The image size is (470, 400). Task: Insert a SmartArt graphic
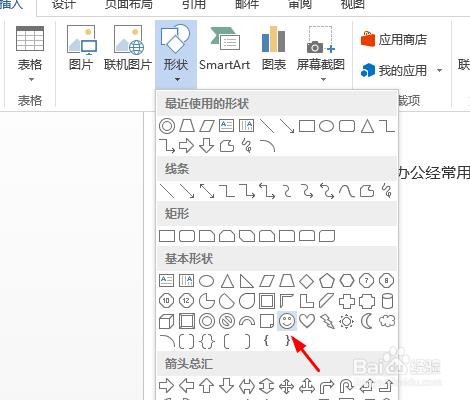[x=225, y=48]
